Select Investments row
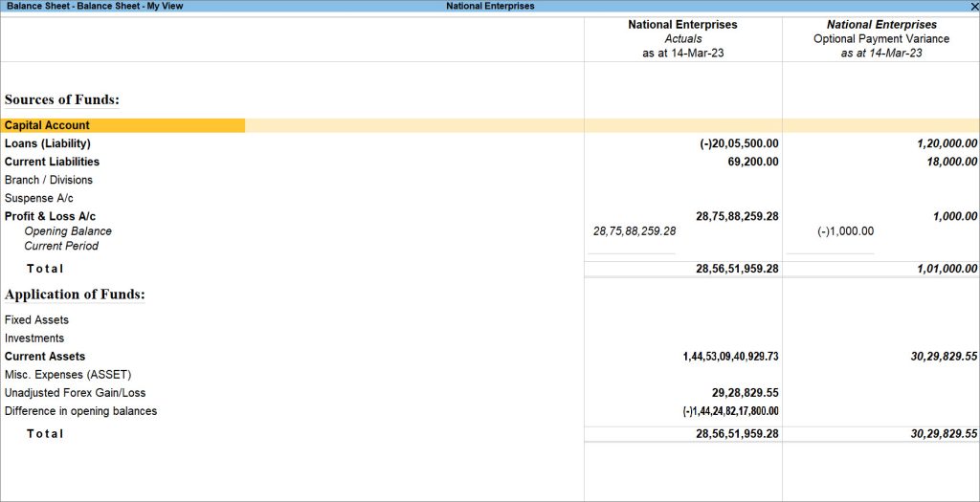 34,338
